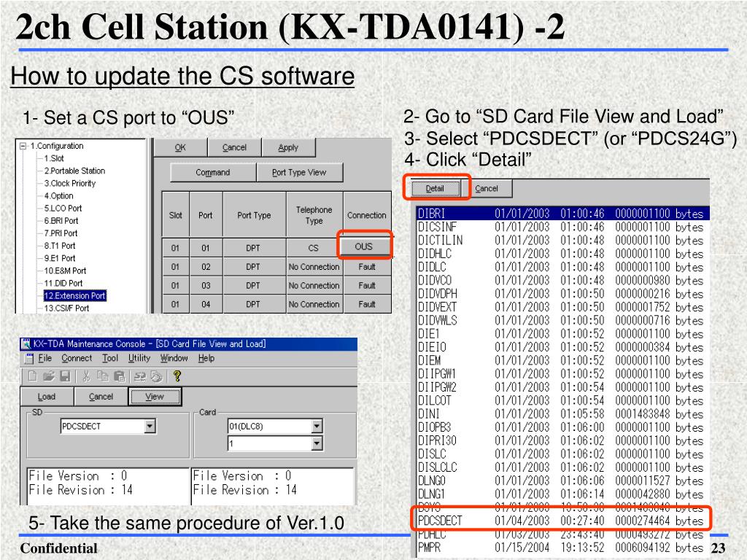Open the Window menu
Image resolution: width=747 pixels, height=560 pixels.
pyautogui.click(x=174, y=358)
